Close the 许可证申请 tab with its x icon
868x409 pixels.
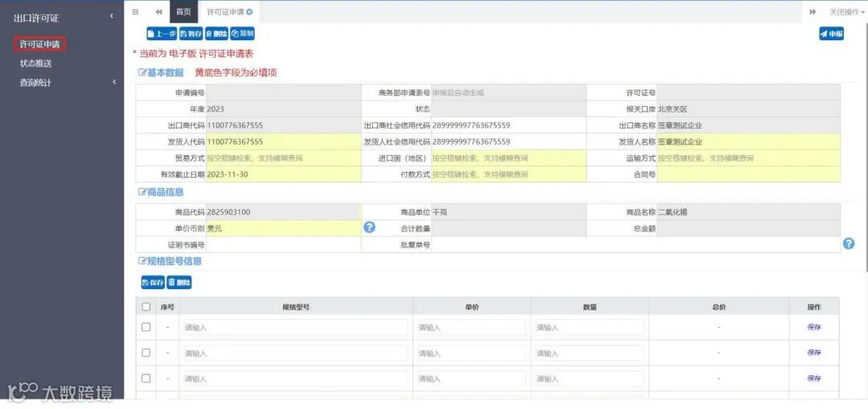(x=250, y=11)
